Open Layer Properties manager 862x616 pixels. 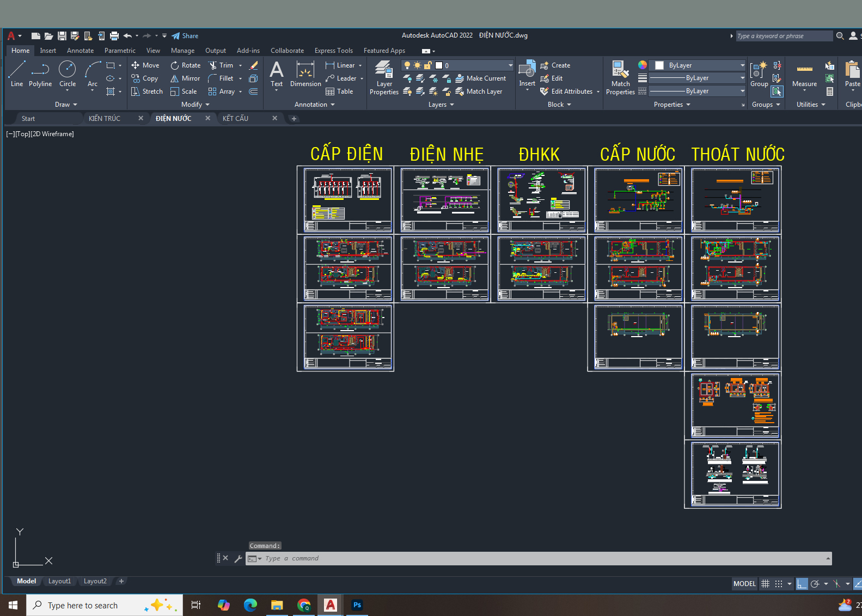pyautogui.click(x=384, y=77)
